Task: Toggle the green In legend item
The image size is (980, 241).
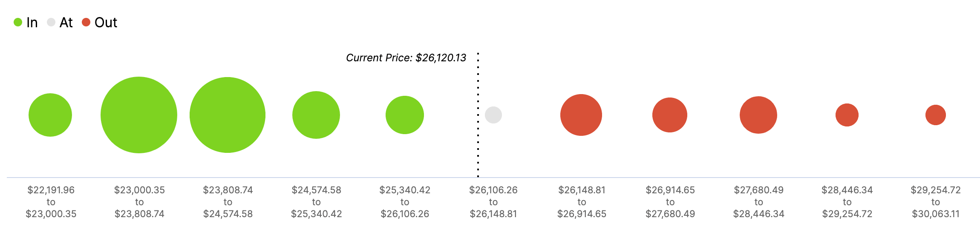Action: coord(26,22)
